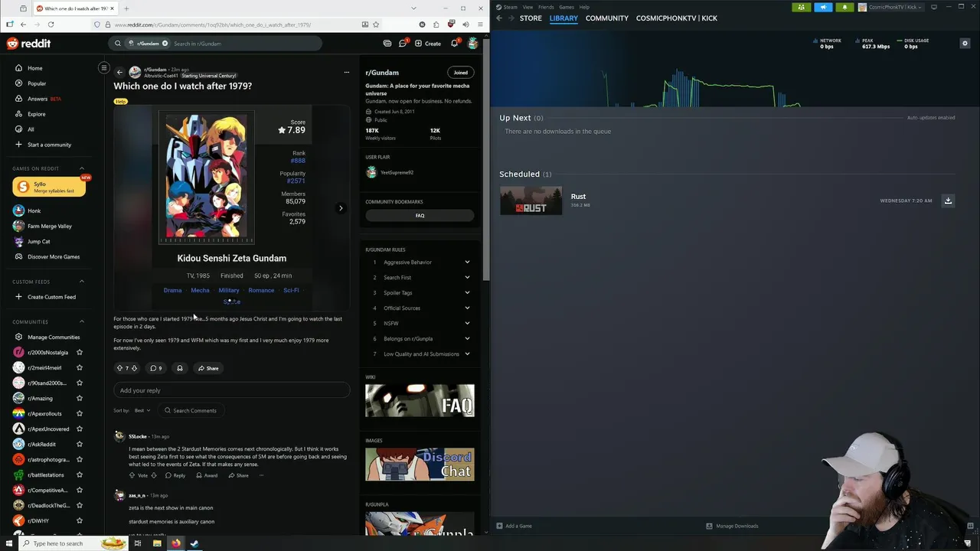Open Steam from Windows taskbar

pos(194,543)
